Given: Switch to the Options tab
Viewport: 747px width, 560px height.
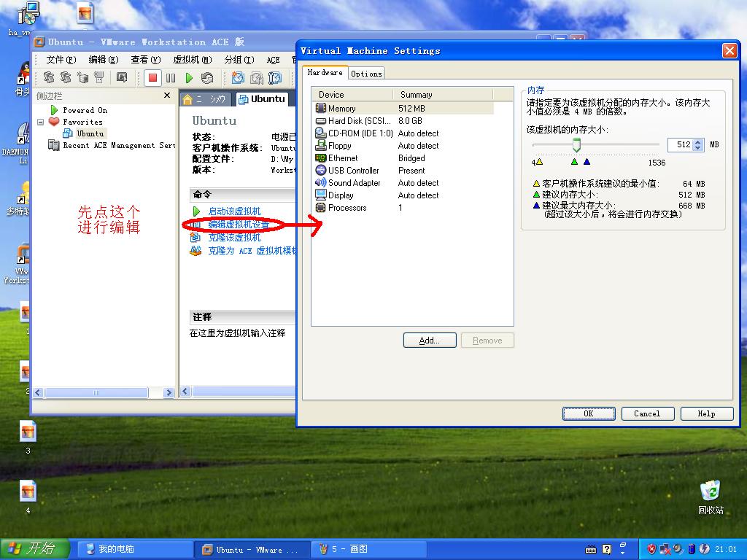Looking at the screenshot, I should pyautogui.click(x=366, y=74).
